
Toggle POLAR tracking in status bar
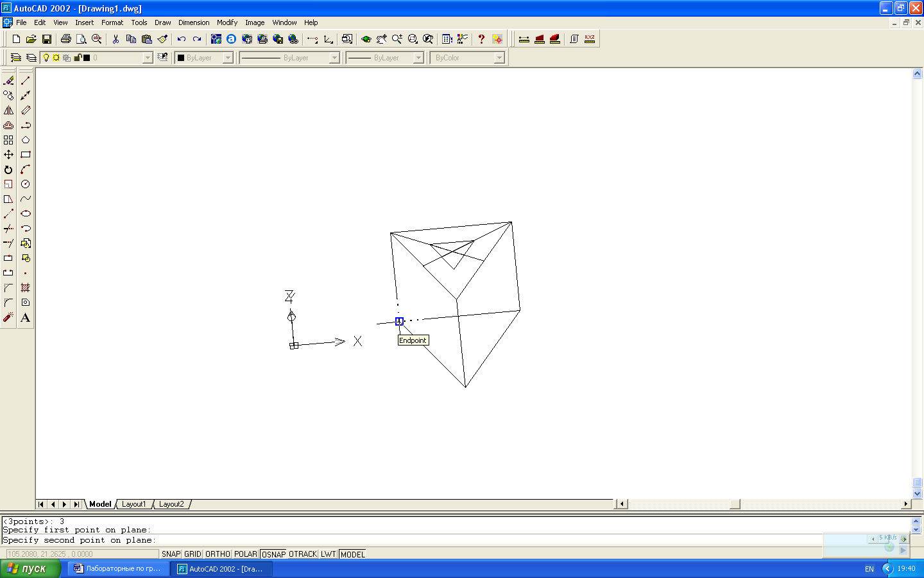[245, 554]
